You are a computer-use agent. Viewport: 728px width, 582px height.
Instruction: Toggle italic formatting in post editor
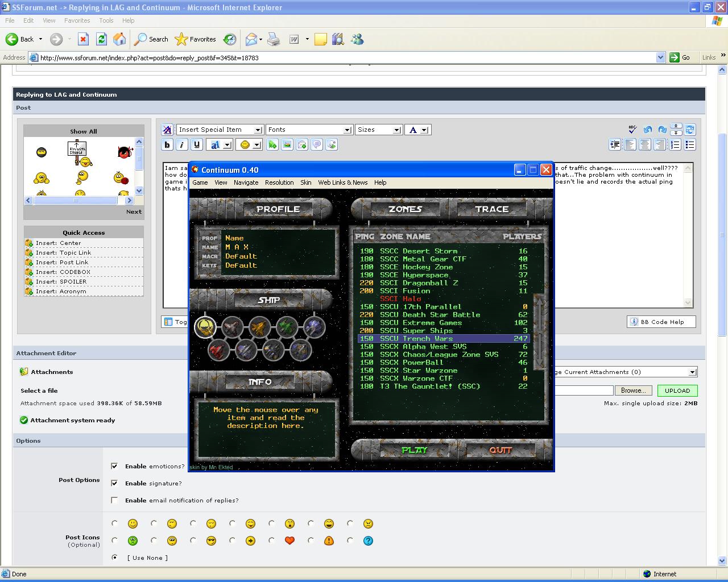click(182, 145)
